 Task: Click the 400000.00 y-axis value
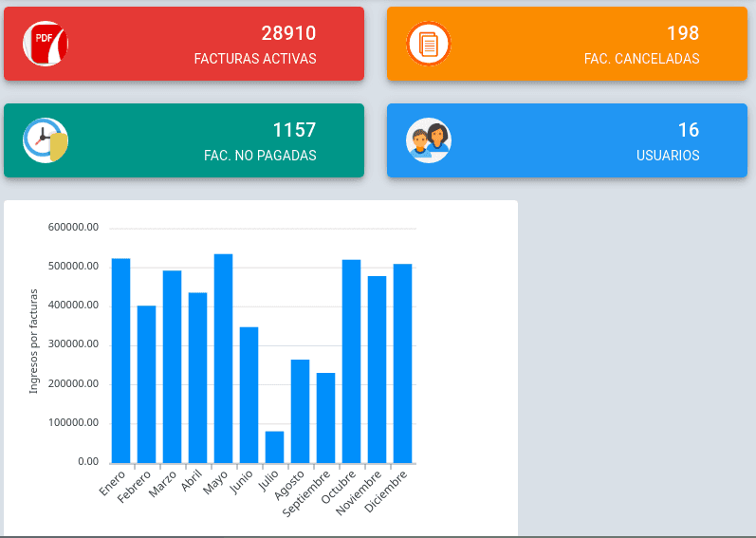pos(73,306)
